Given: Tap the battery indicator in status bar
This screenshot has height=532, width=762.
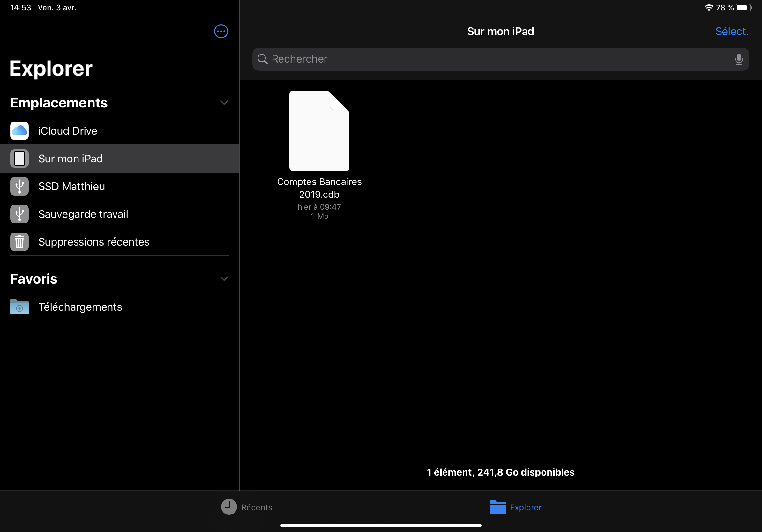Looking at the screenshot, I should tap(744, 8).
